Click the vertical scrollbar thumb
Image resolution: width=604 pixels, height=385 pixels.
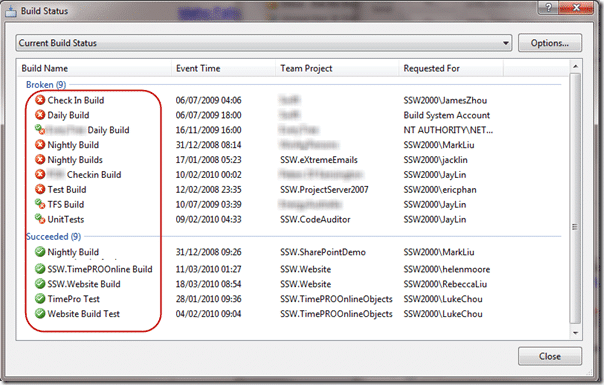(575, 198)
